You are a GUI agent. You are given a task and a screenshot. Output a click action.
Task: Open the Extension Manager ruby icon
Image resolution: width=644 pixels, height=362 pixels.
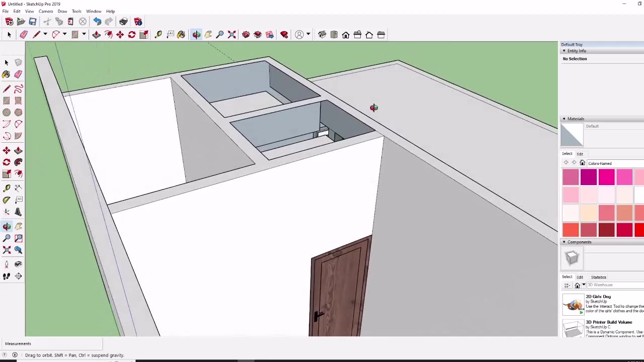(284, 35)
